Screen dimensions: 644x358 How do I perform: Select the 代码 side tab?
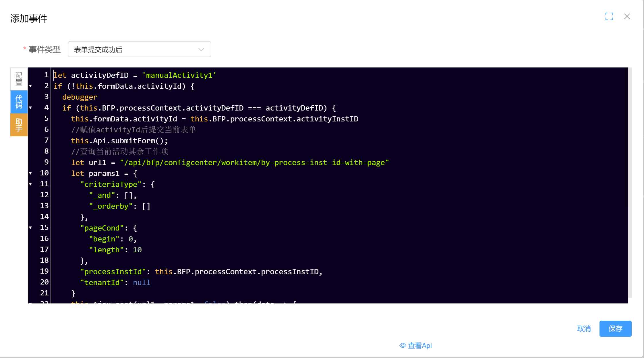[x=19, y=102]
